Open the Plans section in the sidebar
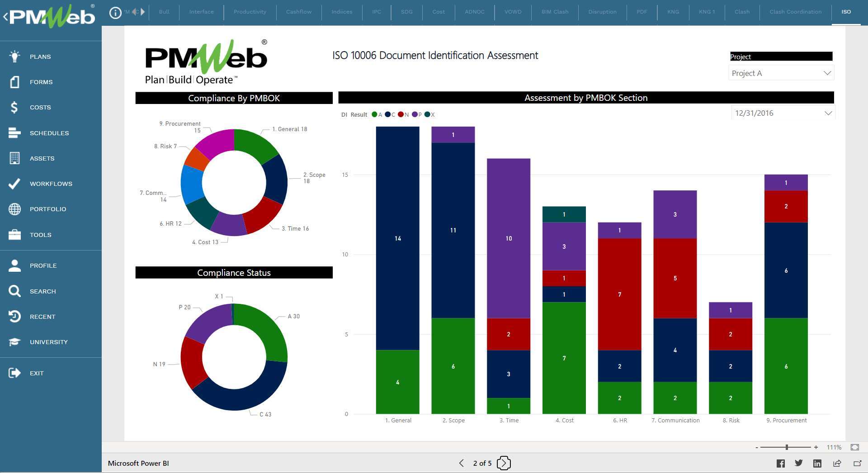 pos(14,56)
